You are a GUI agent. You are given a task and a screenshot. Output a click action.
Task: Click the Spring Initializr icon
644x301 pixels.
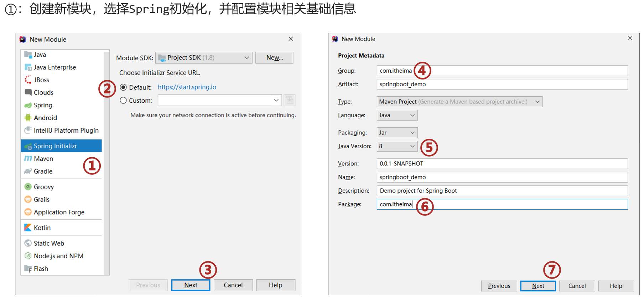click(28, 146)
